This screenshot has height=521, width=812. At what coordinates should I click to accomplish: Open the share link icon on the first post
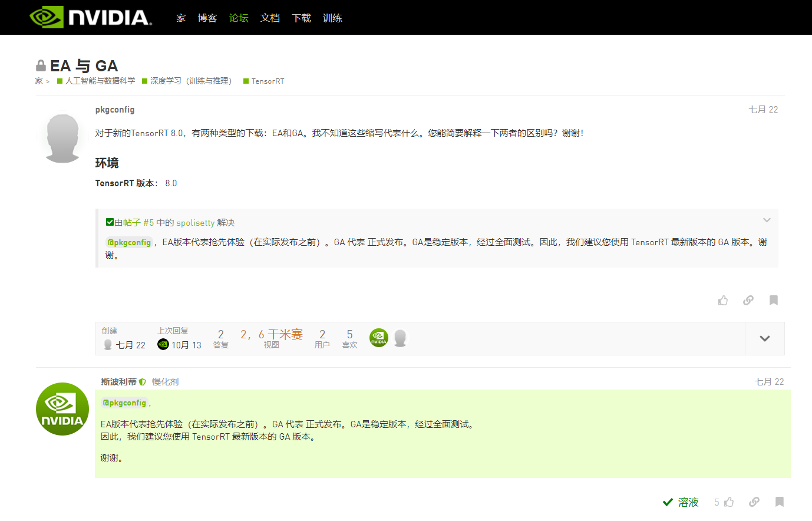[x=748, y=301]
